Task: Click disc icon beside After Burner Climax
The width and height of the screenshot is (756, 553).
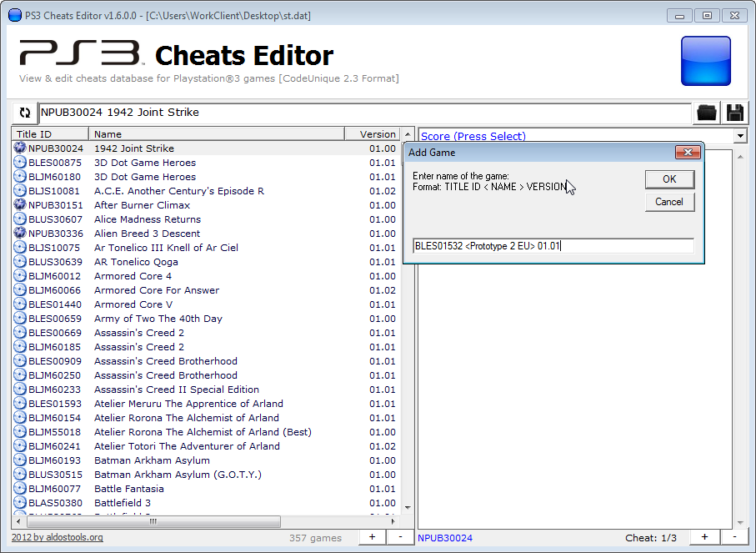Action: (x=20, y=205)
